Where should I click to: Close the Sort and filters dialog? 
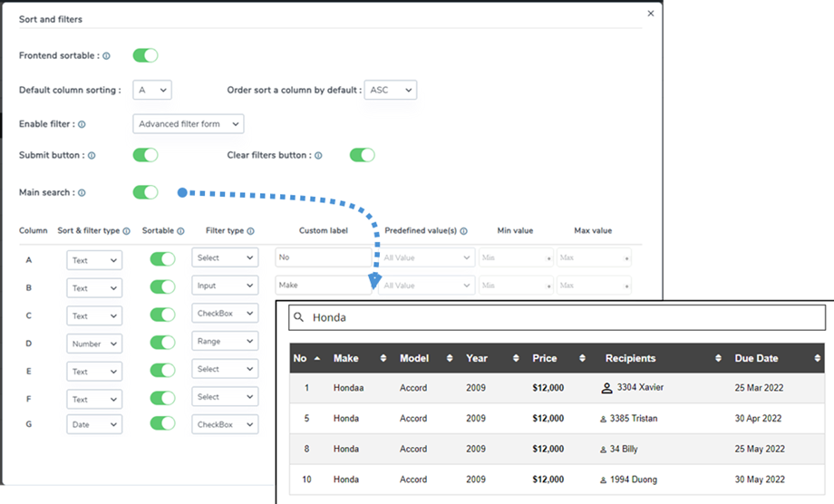point(651,14)
